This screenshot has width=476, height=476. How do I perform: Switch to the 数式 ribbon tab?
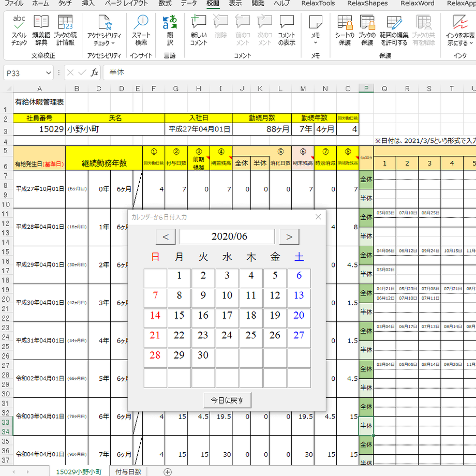pos(165,3)
